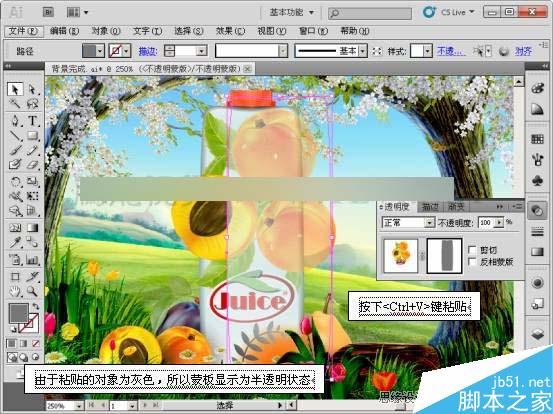
Task: Open the 250% zoom level dropdown
Action: pyautogui.click(x=79, y=406)
